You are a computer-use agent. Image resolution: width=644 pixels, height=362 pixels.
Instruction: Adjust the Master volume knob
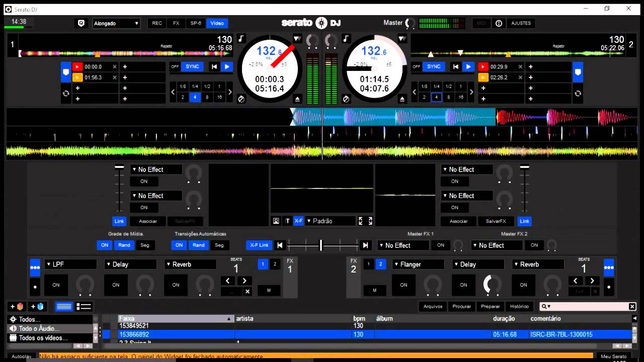[411, 23]
